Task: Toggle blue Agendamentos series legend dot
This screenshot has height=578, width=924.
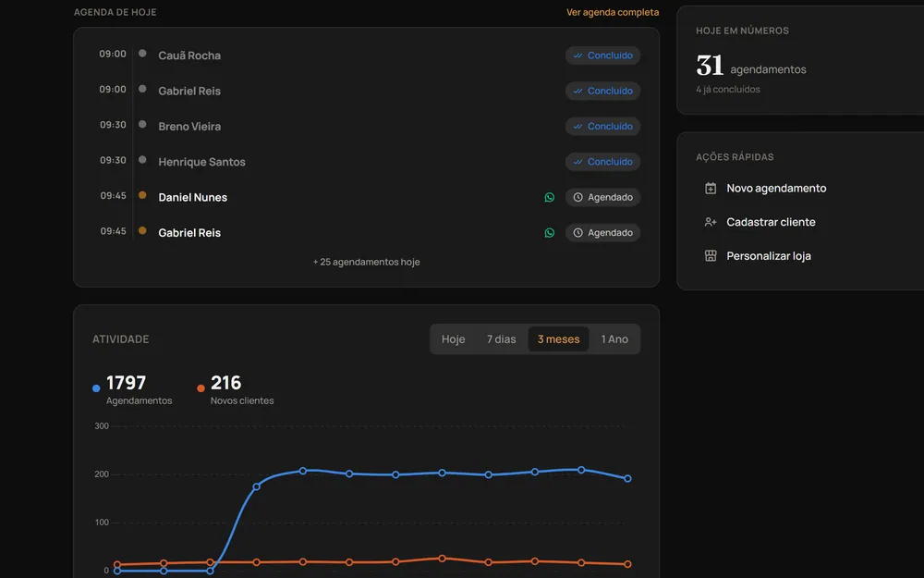Action: coord(96,388)
